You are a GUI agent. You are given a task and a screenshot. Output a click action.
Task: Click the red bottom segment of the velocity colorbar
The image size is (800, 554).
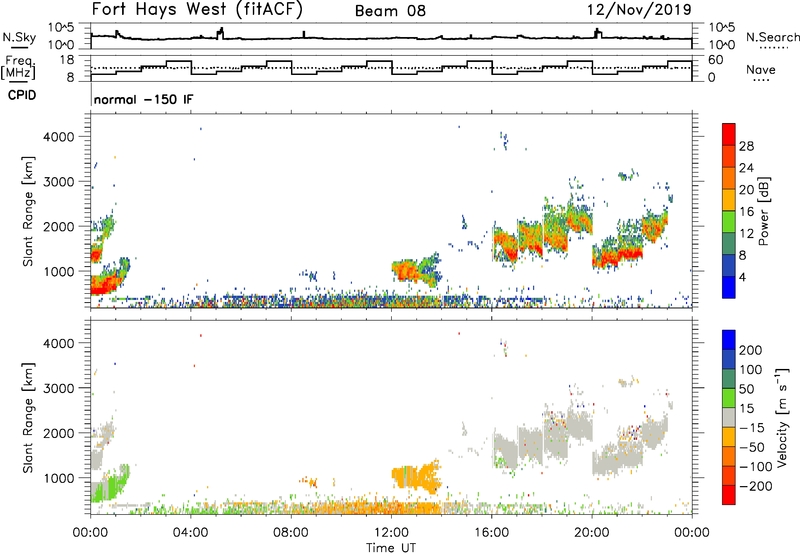[x=729, y=495]
